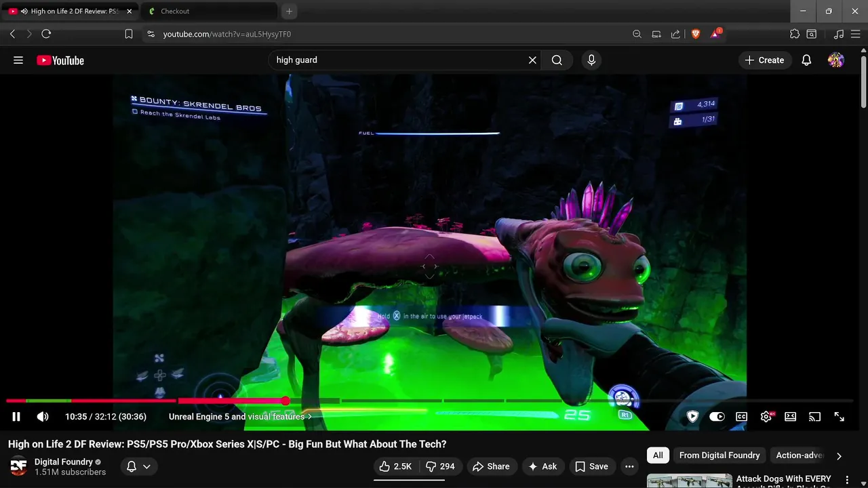Pause the video
868x488 pixels.
click(x=16, y=417)
